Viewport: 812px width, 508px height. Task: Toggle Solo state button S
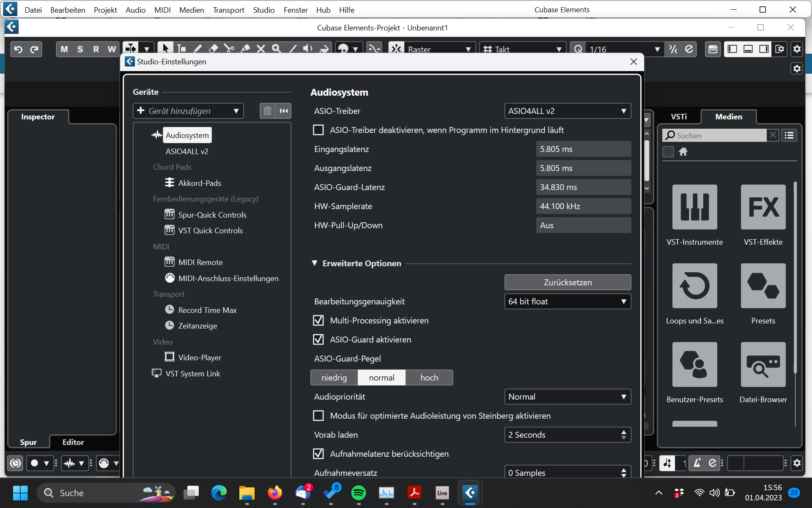[80, 49]
